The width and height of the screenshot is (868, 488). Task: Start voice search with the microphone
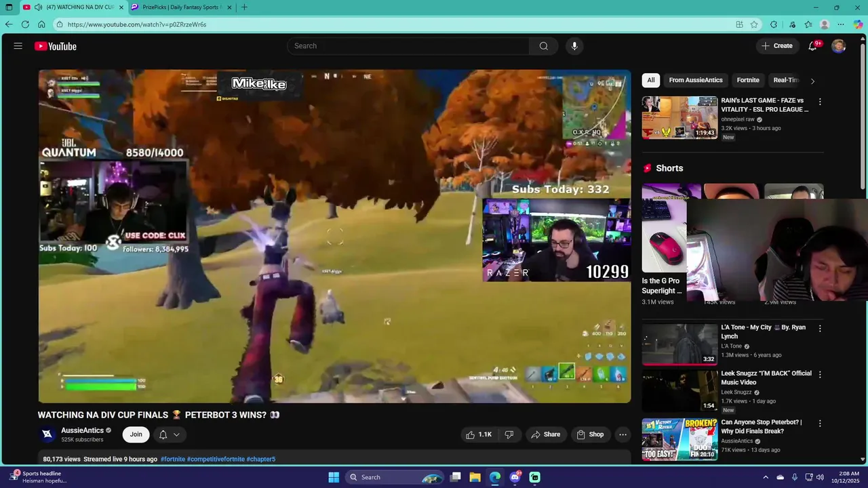click(x=574, y=46)
